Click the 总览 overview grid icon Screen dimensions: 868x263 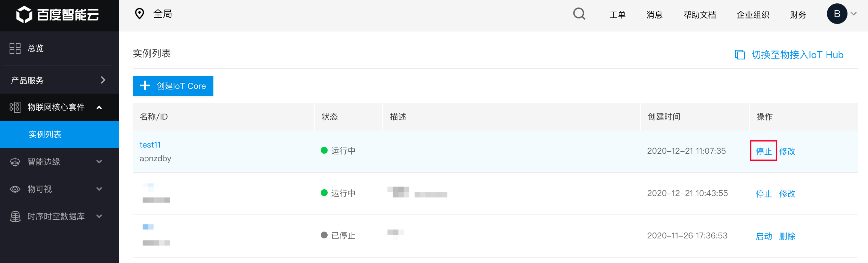coord(15,49)
